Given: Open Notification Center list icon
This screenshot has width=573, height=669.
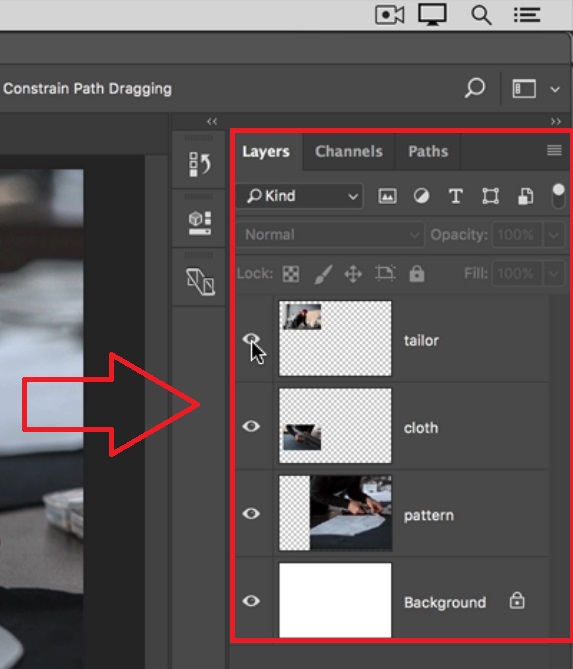Looking at the screenshot, I should (x=527, y=15).
